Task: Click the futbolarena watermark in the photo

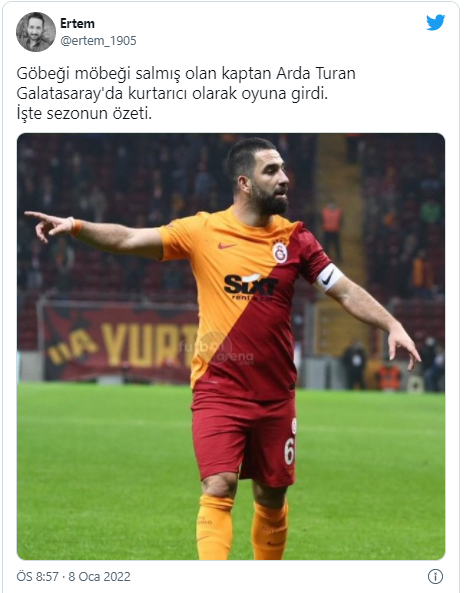Action: point(217,349)
